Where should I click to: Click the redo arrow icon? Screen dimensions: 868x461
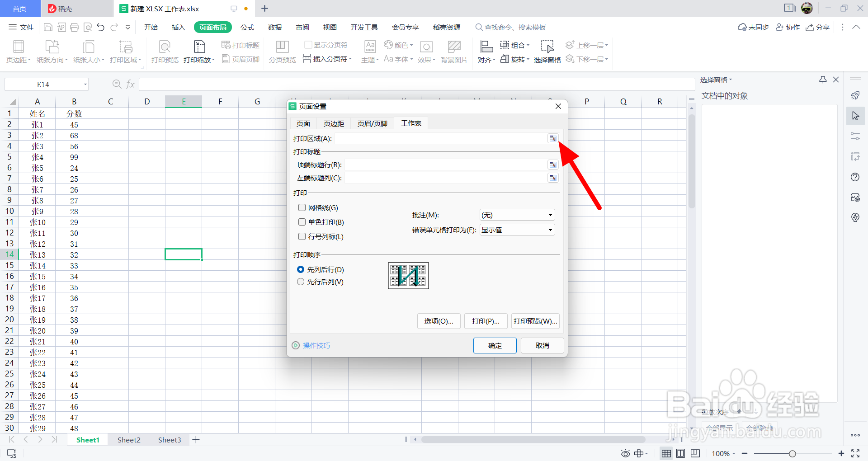coord(114,28)
